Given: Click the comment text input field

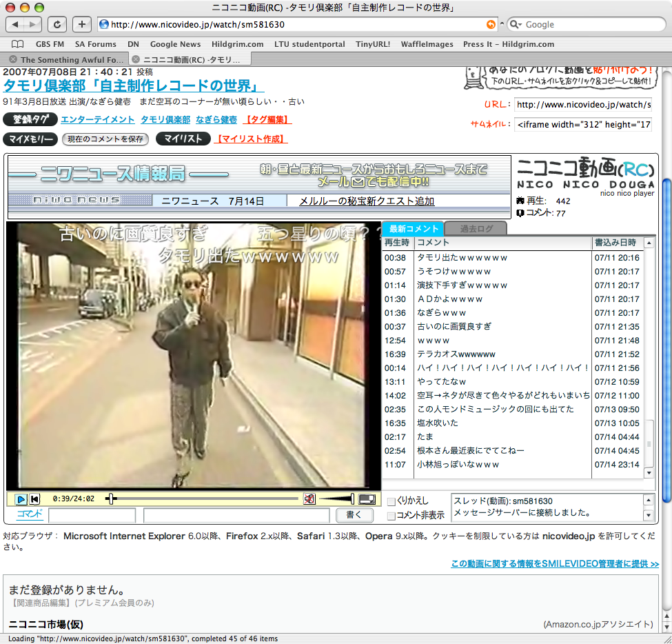Looking at the screenshot, I should pyautogui.click(x=236, y=516).
